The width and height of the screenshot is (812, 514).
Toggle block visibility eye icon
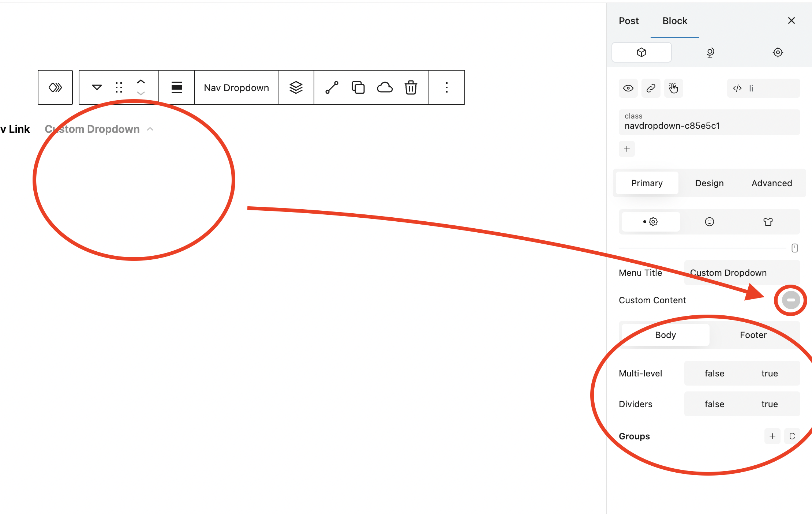tap(628, 88)
